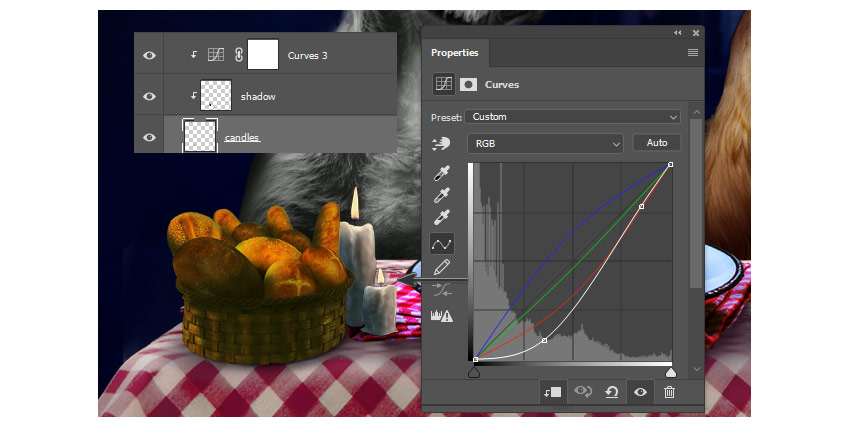Image resolution: width=850 pixels, height=428 pixels.
Task: Toggle clip adjustment to layer button
Action: pyautogui.click(x=552, y=392)
